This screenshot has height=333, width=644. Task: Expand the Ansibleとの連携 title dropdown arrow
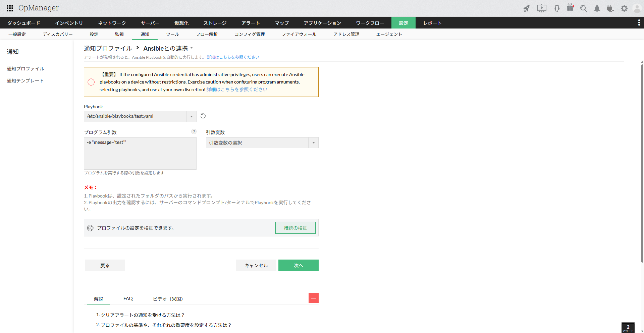coord(192,48)
